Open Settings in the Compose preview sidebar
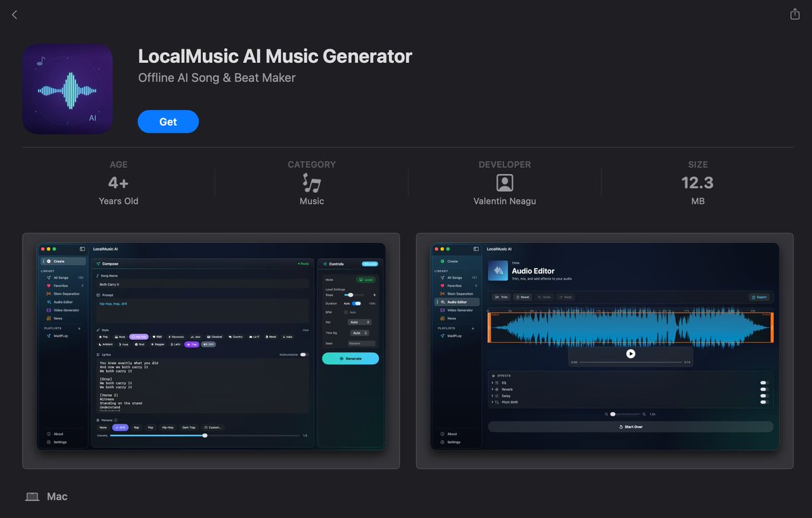This screenshot has height=518, width=812. click(x=58, y=442)
